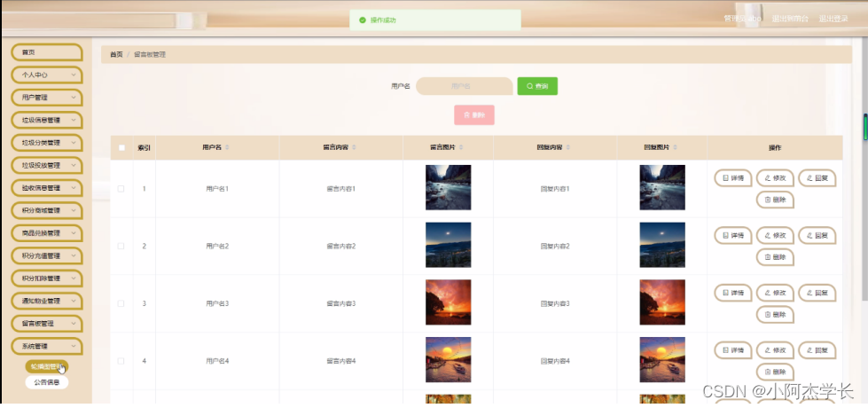Screen dimensions: 868x408
Task: Click 回复 reply button for 用户名3
Action: point(817,293)
